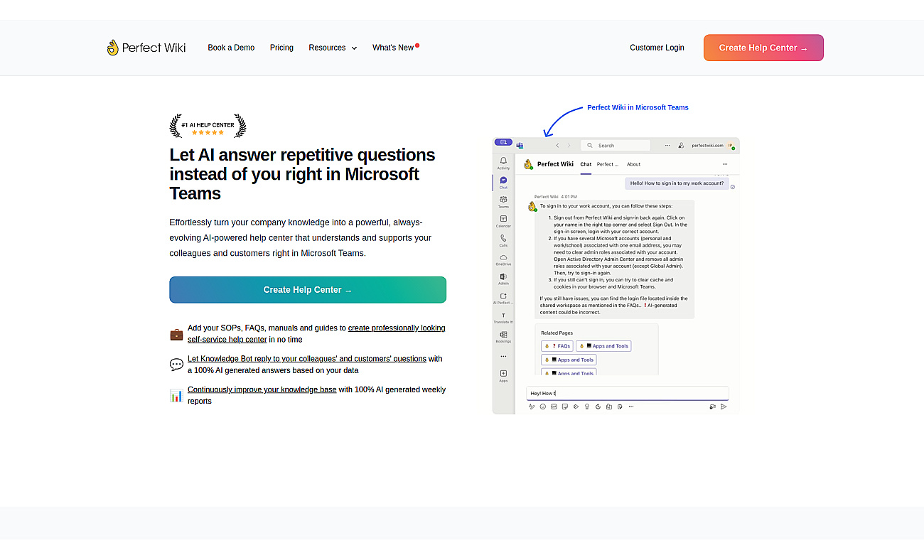Click the Related Pages heading
Viewport: 924px width, 560px height.
(x=557, y=333)
